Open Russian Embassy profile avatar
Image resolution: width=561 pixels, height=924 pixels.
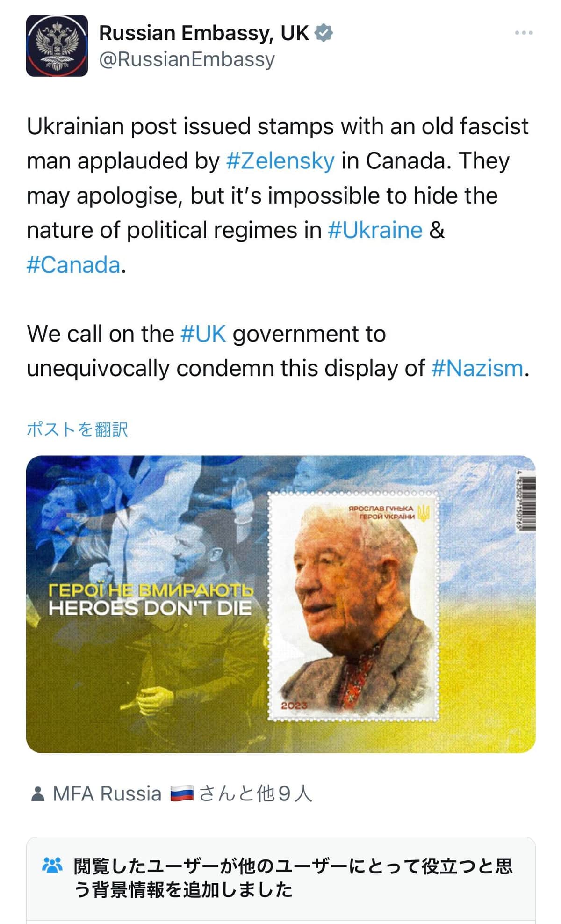[x=57, y=45]
